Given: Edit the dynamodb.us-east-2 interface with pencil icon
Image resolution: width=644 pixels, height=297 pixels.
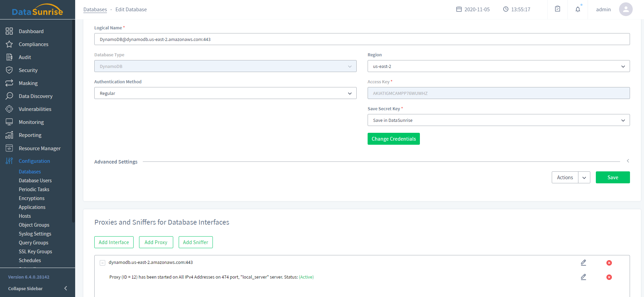Looking at the screenshot, I should pyautogui.click(x=584, y=263).
